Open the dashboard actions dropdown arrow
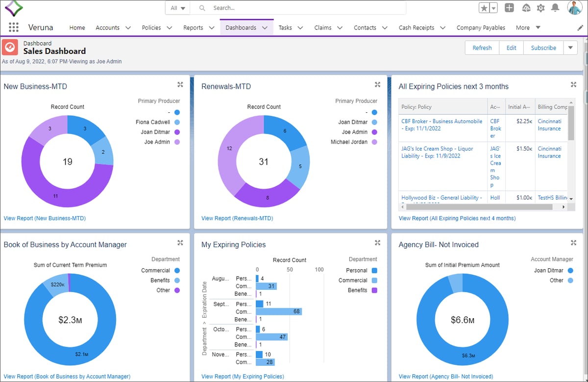The width and height of the screenshot is (588, 382). point(570,48)
